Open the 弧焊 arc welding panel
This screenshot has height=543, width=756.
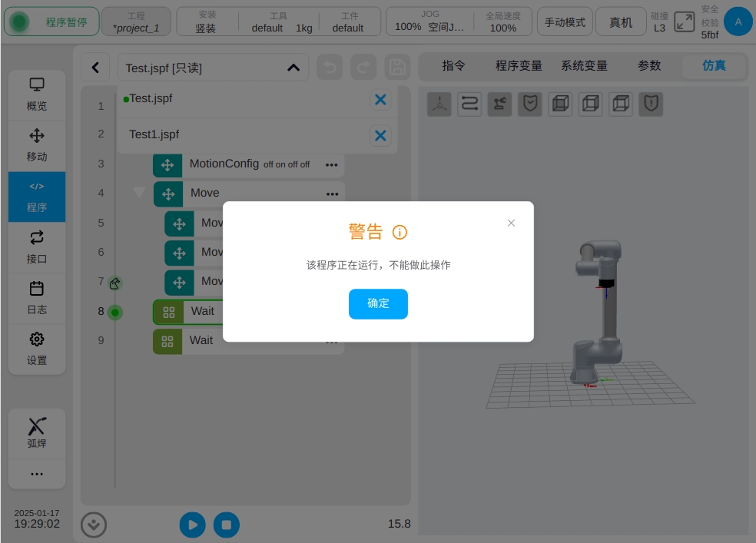click(37, 433)
